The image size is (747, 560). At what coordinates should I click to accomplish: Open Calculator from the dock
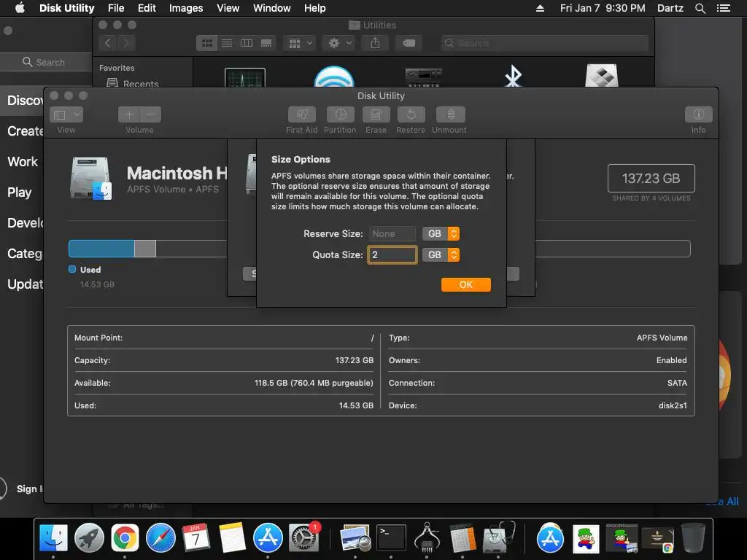(462, 538)
